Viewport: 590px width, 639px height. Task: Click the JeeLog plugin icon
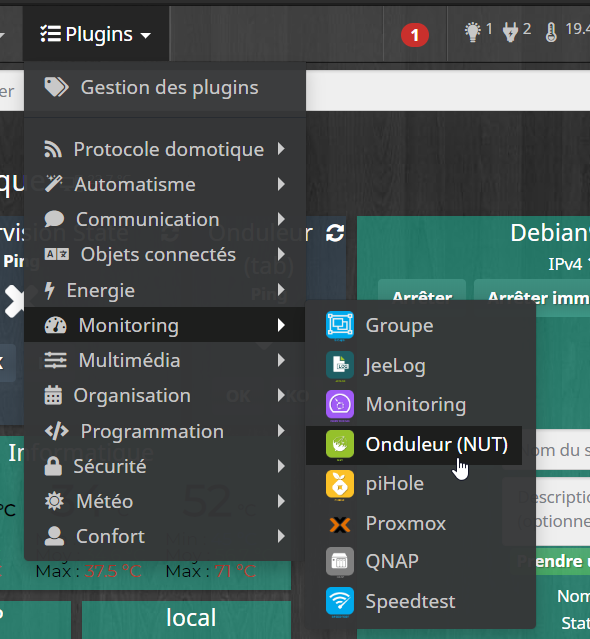[x=339, y=365]
